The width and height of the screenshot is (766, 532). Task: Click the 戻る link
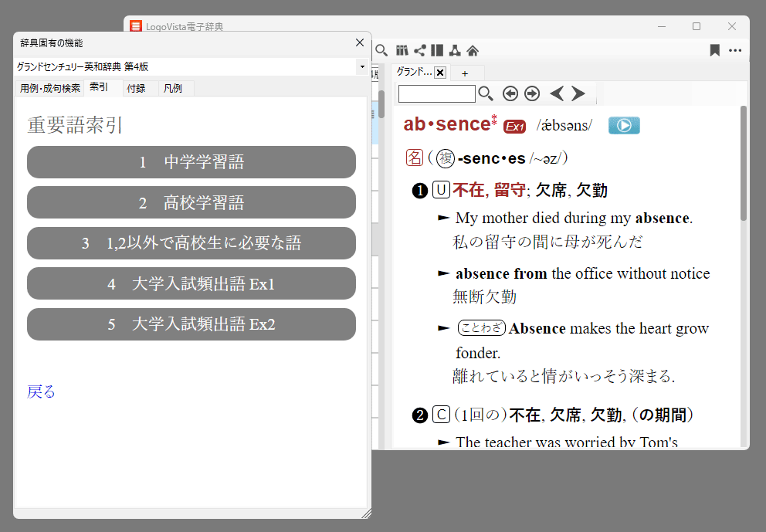pos(41,391)
